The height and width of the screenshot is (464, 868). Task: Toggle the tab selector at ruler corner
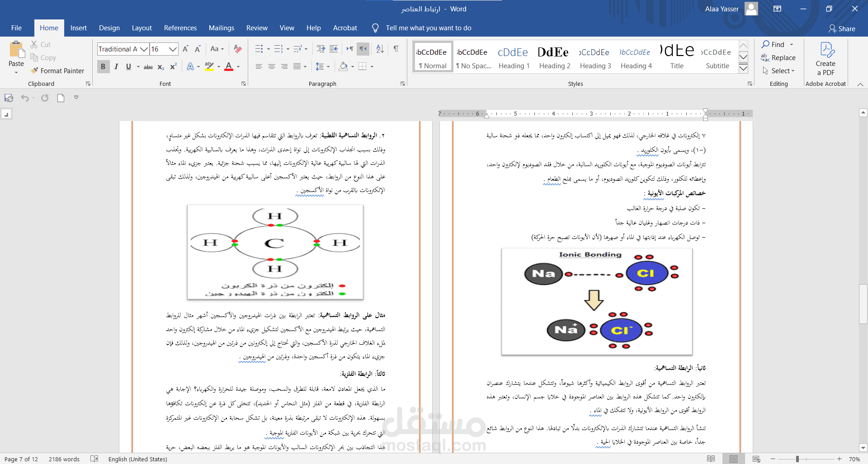(6, 114)
